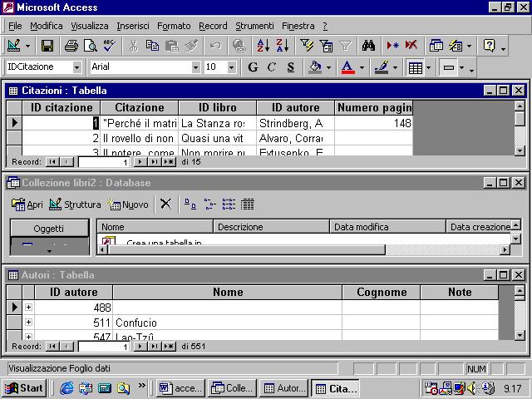Screen dimensions: 532x399
Task: Click record number field in Citazioni table
Action: [104, 162]
